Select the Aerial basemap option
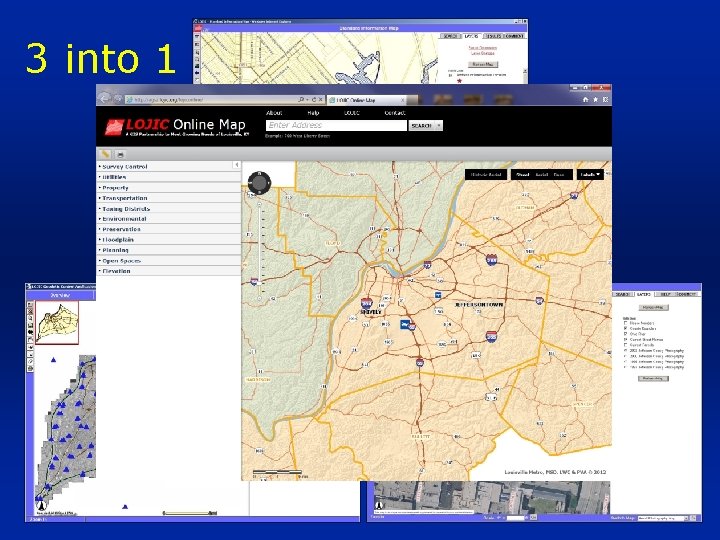 (542, 174)
